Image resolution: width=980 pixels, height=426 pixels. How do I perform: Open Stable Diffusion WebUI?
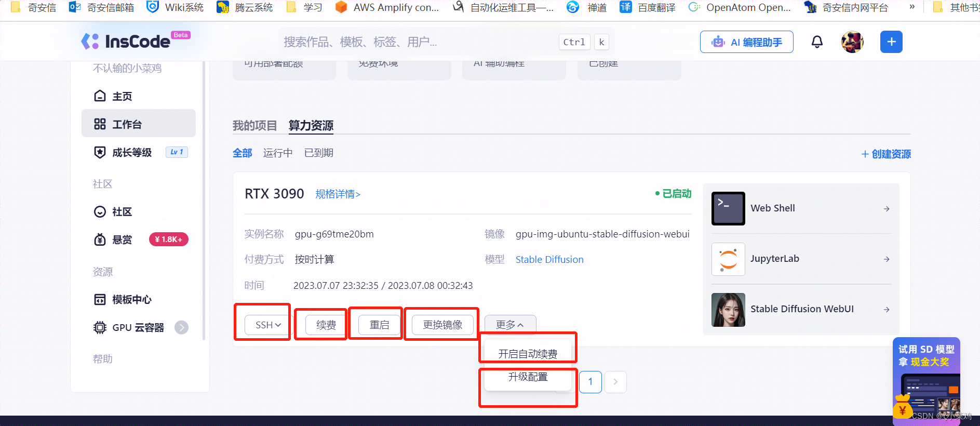(801, 309)
